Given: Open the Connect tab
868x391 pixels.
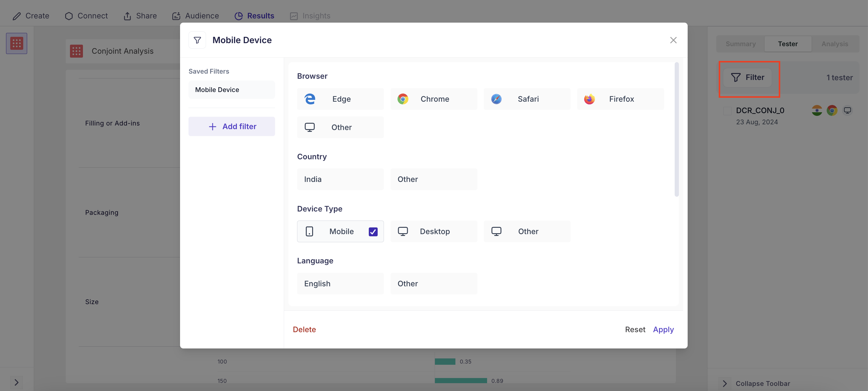Looking at the screenshot, I should tap(86, 16).
